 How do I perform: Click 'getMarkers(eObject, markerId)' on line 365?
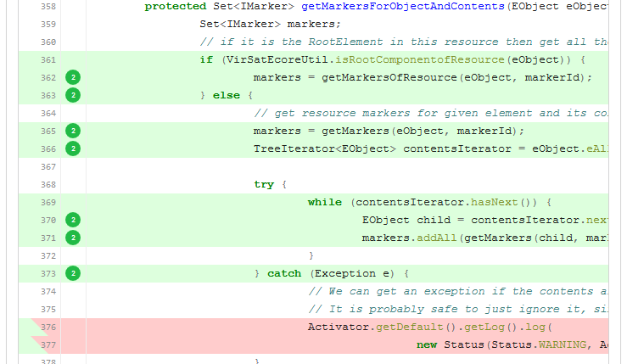click(x=419, y=131)
